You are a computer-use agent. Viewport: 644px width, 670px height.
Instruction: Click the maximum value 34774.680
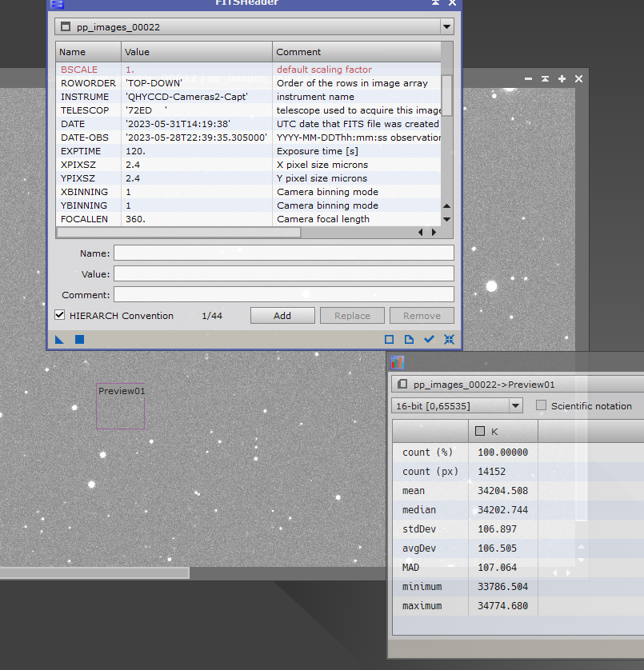click(x=503, y=606)
